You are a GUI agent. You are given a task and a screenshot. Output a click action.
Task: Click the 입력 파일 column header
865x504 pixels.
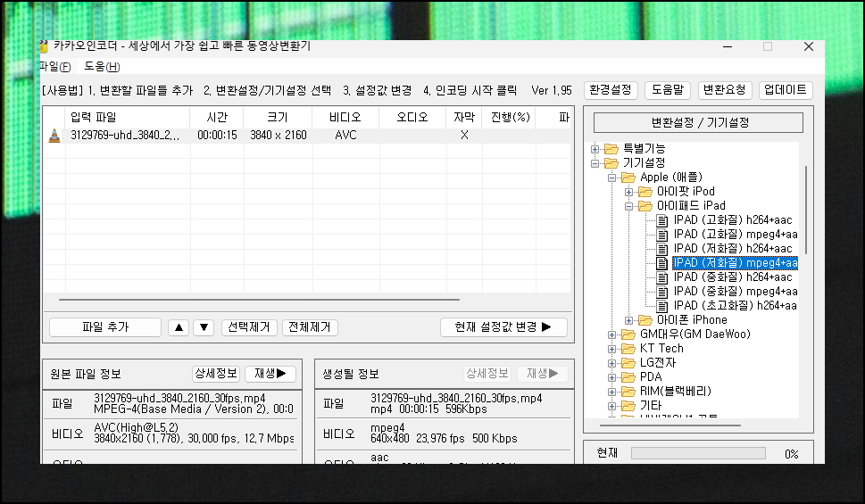128,118
